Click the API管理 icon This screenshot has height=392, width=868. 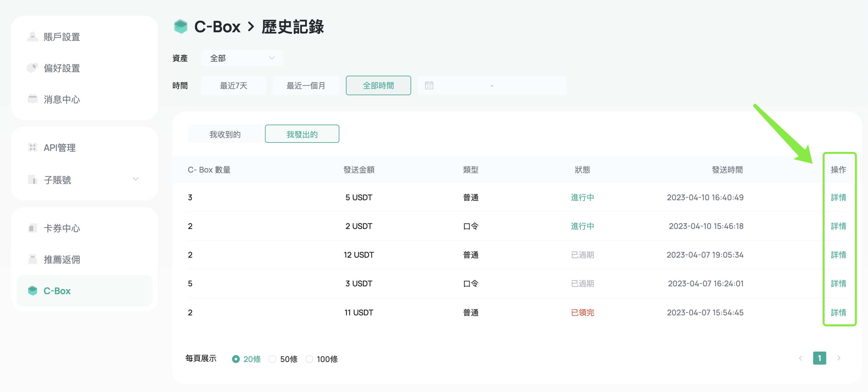(32, 147)
